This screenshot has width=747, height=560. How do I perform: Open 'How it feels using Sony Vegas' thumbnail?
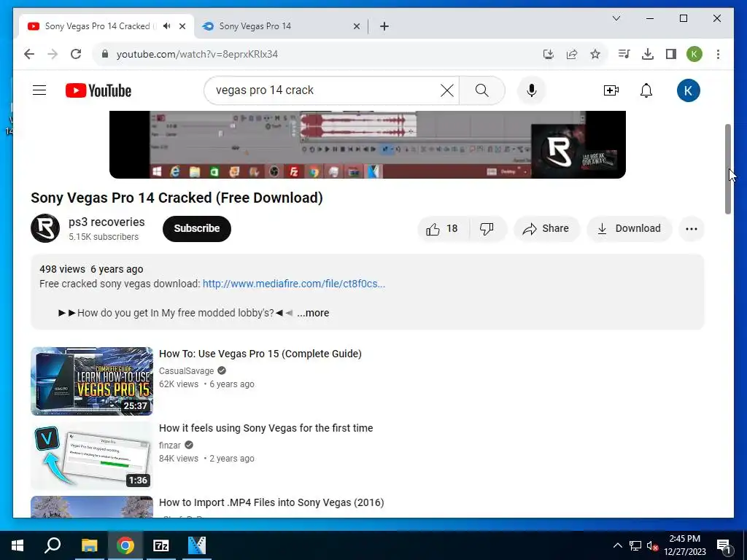[92, 455]
